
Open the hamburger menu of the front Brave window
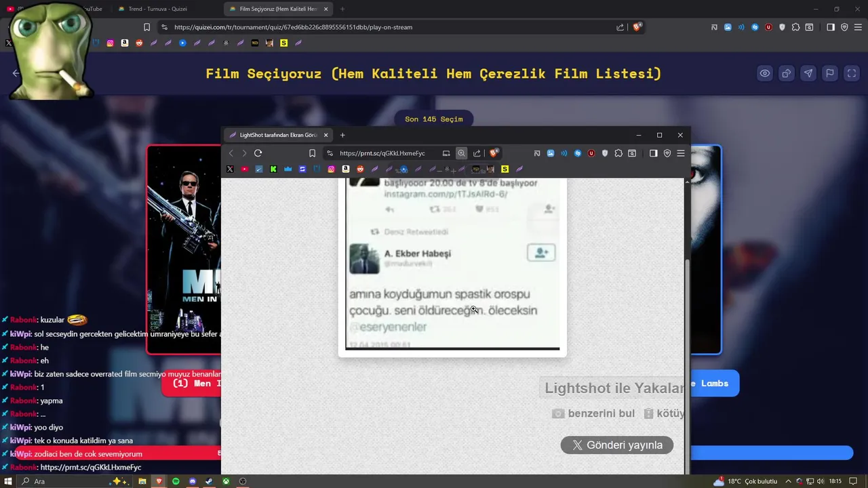(x=681, y=153)
